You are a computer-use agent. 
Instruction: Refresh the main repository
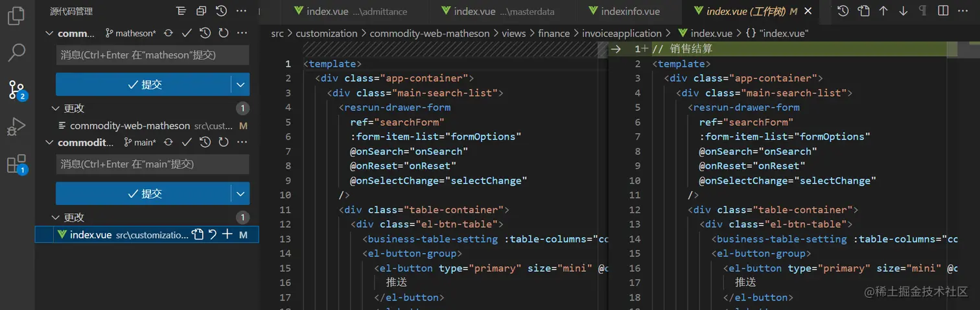(x=224, y=142)
